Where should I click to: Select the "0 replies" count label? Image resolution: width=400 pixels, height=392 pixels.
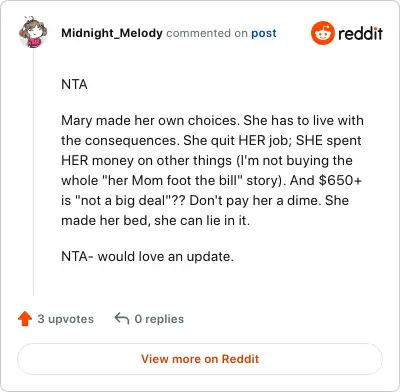159,319
